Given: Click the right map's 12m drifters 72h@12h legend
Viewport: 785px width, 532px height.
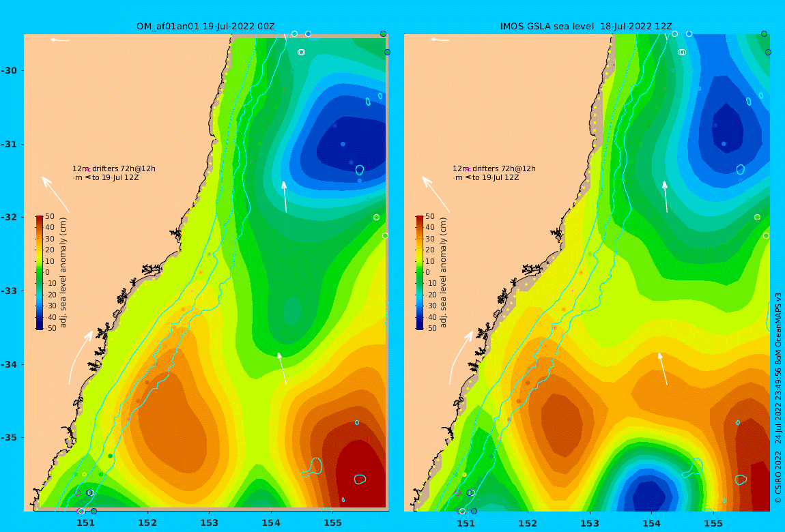Looking at the screenshot, I should point(494,168).
